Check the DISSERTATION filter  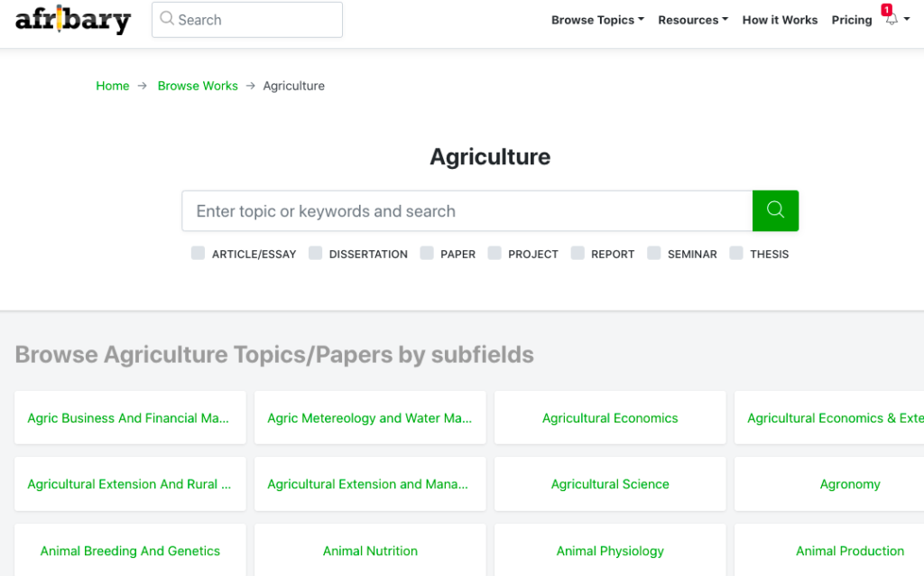pyautogui.click(x=316, y=253)
